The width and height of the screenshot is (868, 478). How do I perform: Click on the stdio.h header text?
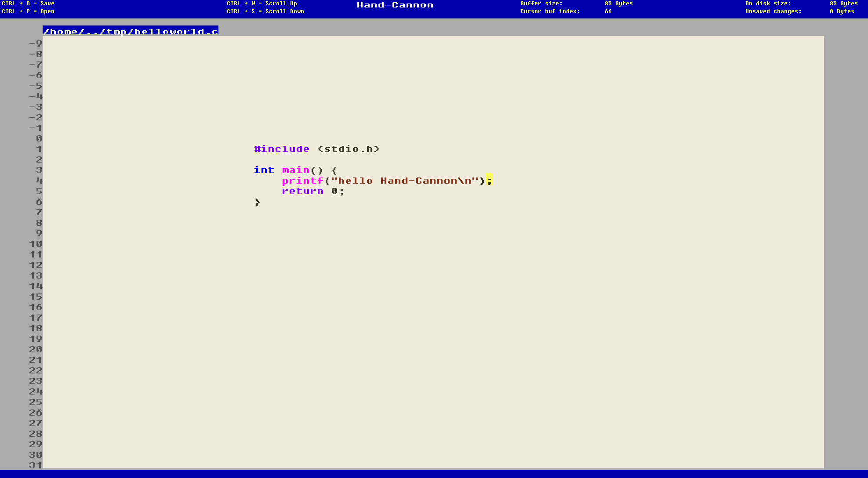point(349,149)
